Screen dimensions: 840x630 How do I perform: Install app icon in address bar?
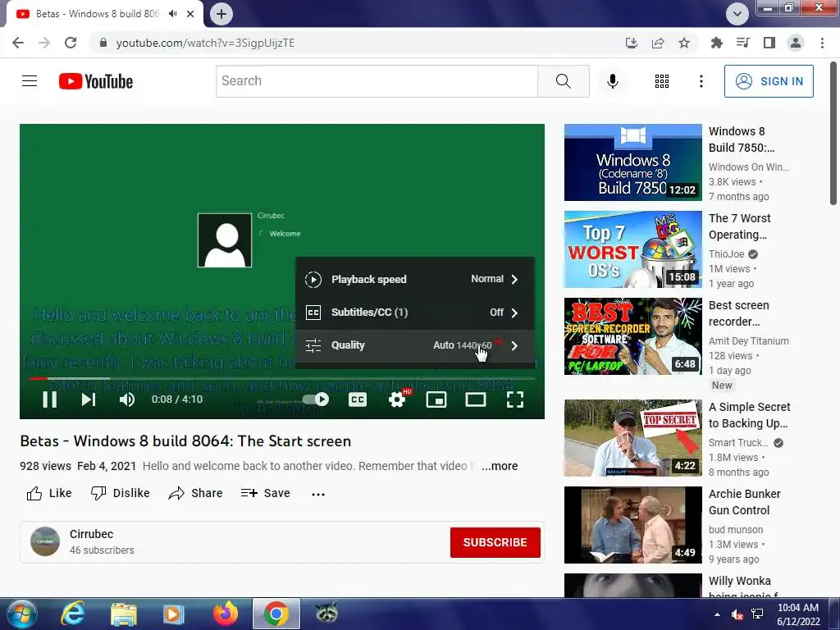632,43
